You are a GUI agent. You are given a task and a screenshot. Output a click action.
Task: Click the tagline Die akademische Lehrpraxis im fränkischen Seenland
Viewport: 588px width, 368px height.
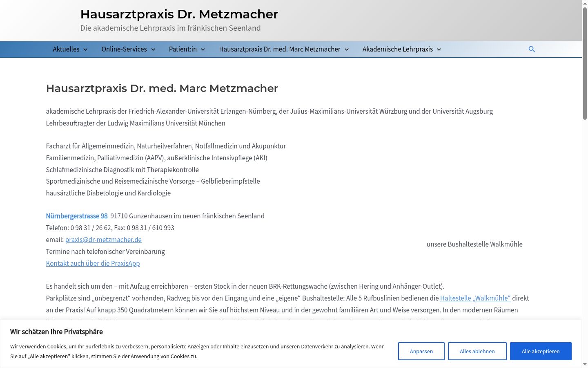(x=171, y=28)
